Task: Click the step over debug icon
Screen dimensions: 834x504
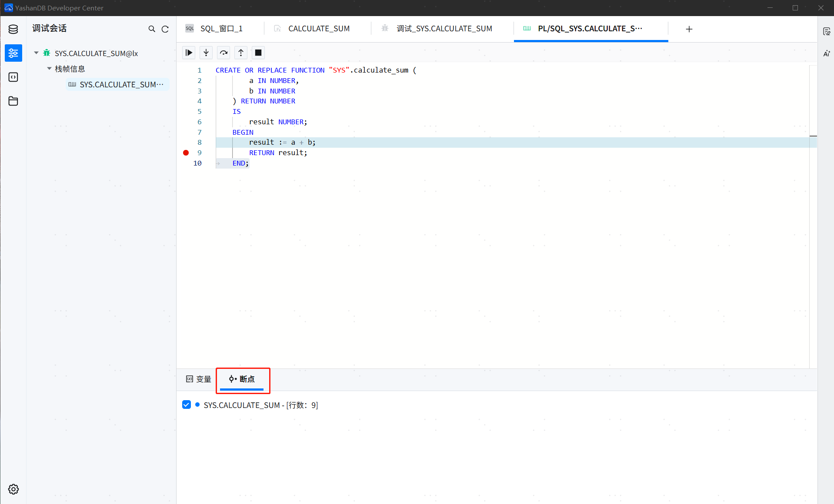Action: [224, 53]
